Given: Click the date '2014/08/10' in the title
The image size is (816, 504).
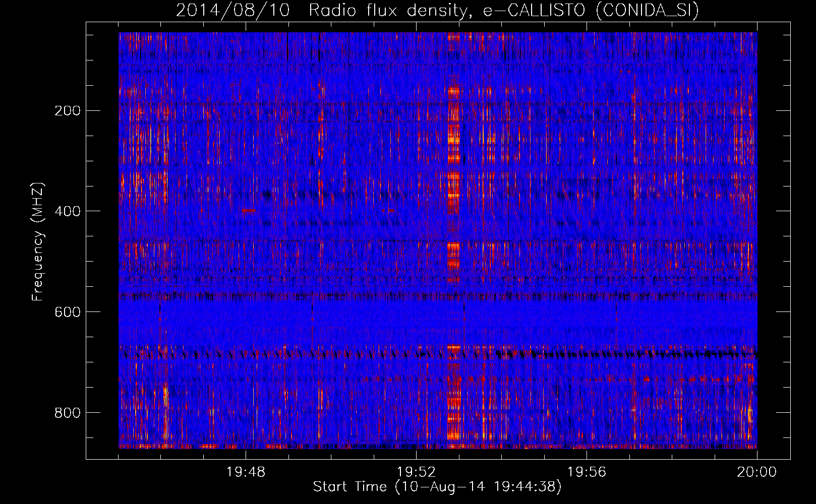Looking at the screenshot, I should tap(233, 10).
